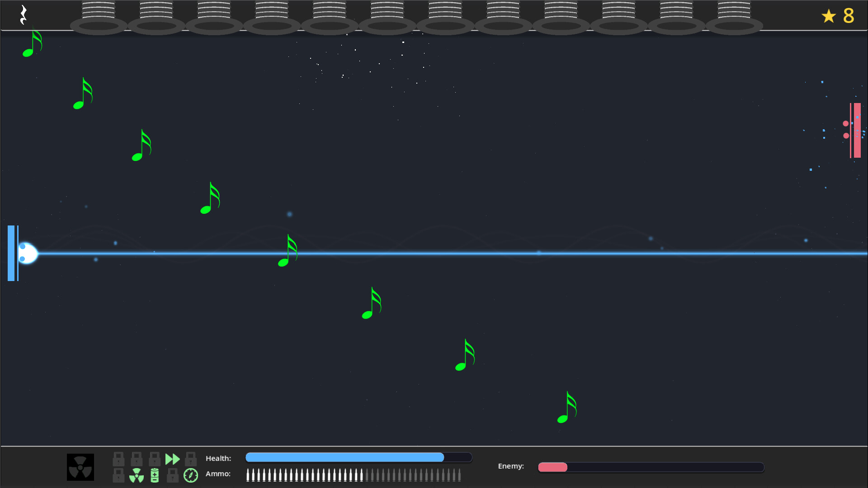Click the blue Health bar
The width and height of the screenshot is (868, 488).
click(359, 457)
